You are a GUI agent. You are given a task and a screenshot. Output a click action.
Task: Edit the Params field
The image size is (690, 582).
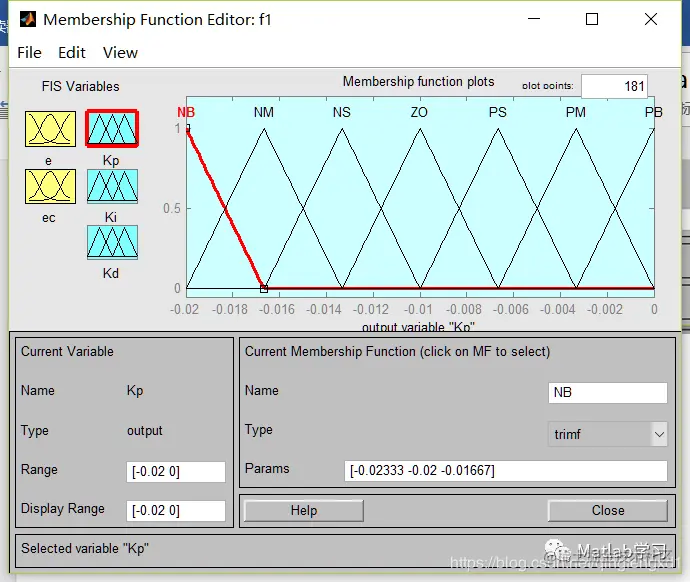coord(506,471)
